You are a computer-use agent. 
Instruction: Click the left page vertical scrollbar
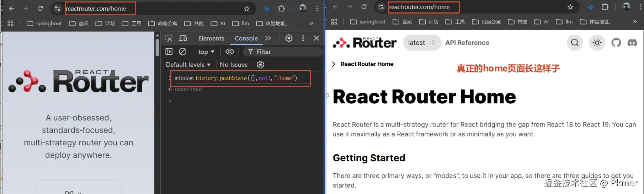point(158,48)
